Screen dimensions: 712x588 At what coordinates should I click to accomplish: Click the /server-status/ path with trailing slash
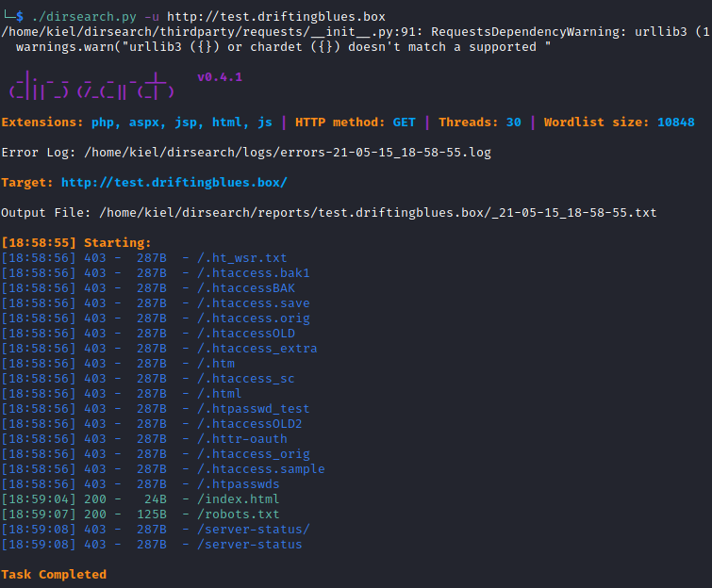click(254, 529)
